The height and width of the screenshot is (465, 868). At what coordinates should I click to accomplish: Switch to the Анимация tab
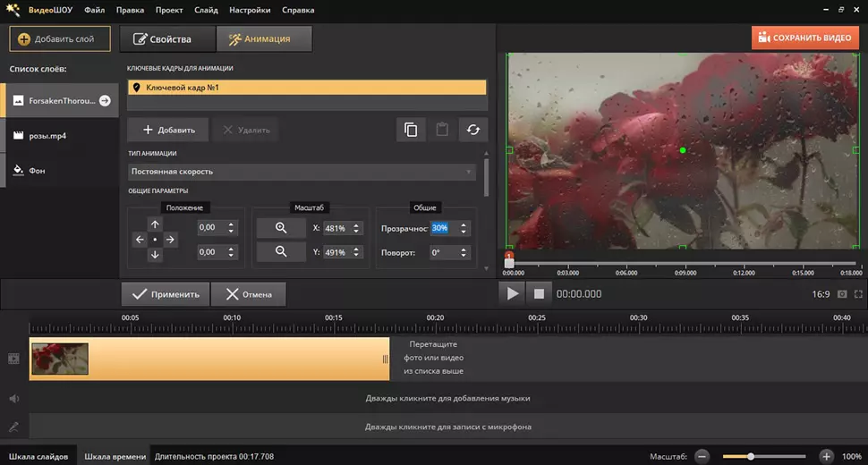pyautogui.click(x=264, y=38)
